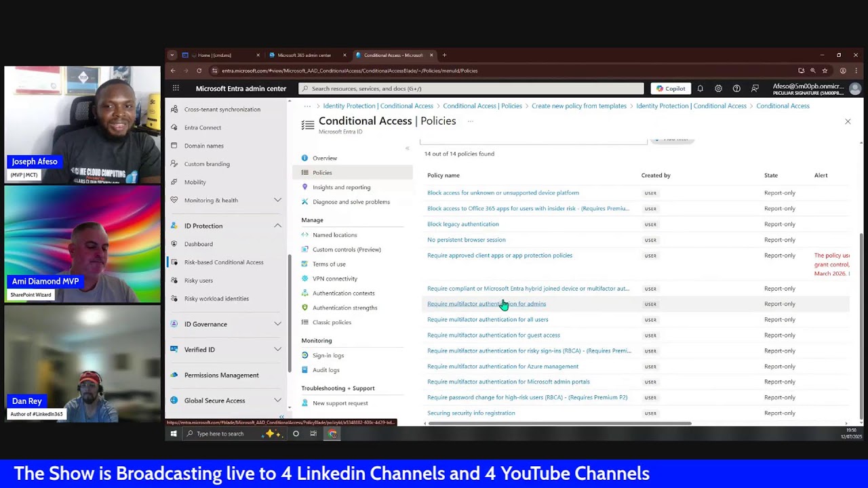The image size is (868, 488).
Task: Open Custom controls (Preview)
Action: click(x=347, y=249)
